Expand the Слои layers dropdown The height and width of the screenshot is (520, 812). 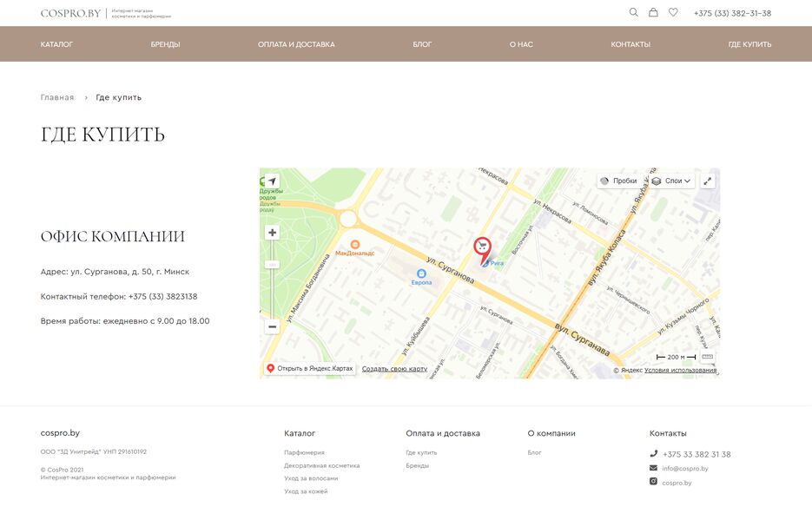(x=672, y=181)
